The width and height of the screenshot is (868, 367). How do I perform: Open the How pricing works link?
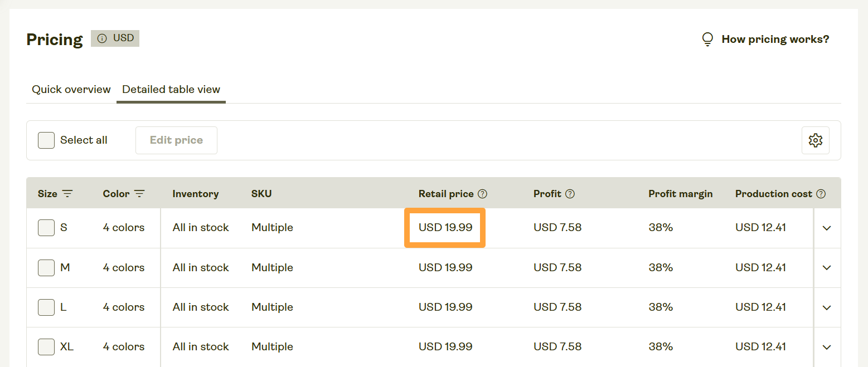(775, 39)
